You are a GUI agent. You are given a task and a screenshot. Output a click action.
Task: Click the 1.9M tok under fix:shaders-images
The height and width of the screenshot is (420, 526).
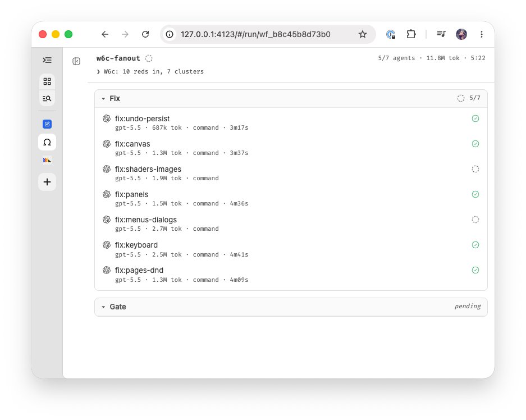pos(167,178)
